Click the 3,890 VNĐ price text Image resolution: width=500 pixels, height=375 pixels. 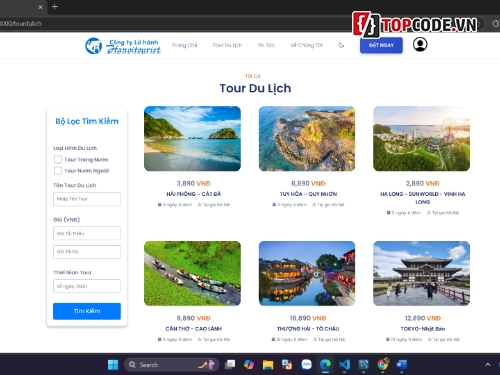click(193, 183)
